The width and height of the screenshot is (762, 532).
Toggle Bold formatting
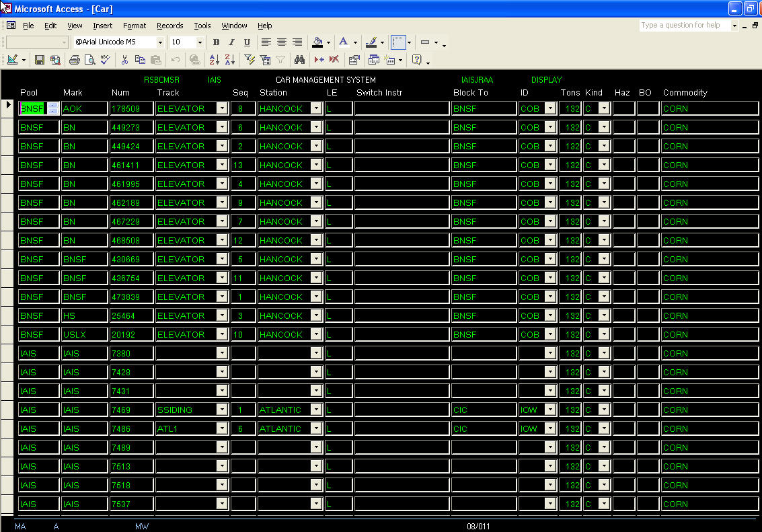pos(217,42)
